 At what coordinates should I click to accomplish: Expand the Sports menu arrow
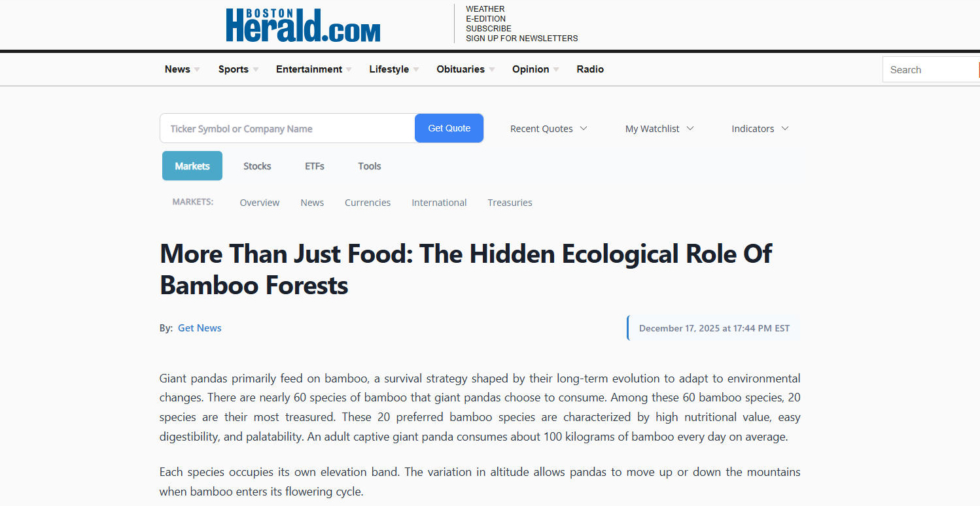click(256, 70)
